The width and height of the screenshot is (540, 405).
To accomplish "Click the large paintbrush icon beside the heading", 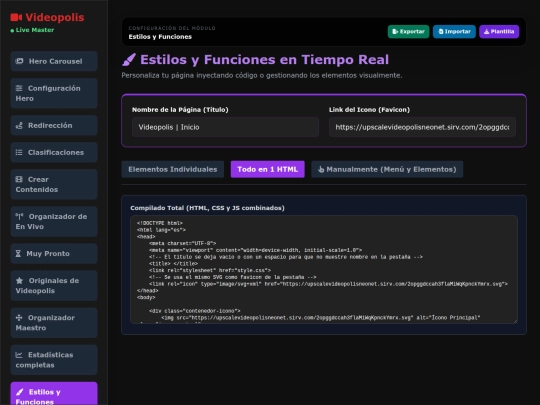I will click(x=129, y=60).
